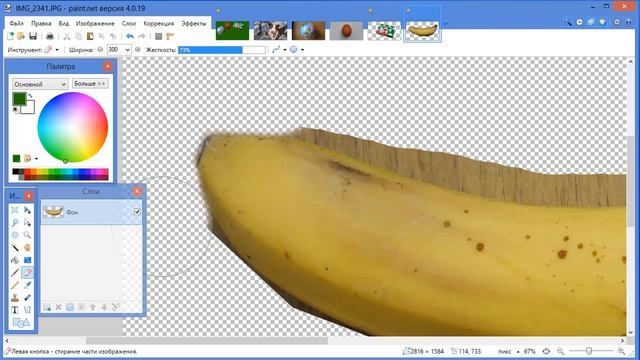Select the Text tool

(x=15, y=310)
